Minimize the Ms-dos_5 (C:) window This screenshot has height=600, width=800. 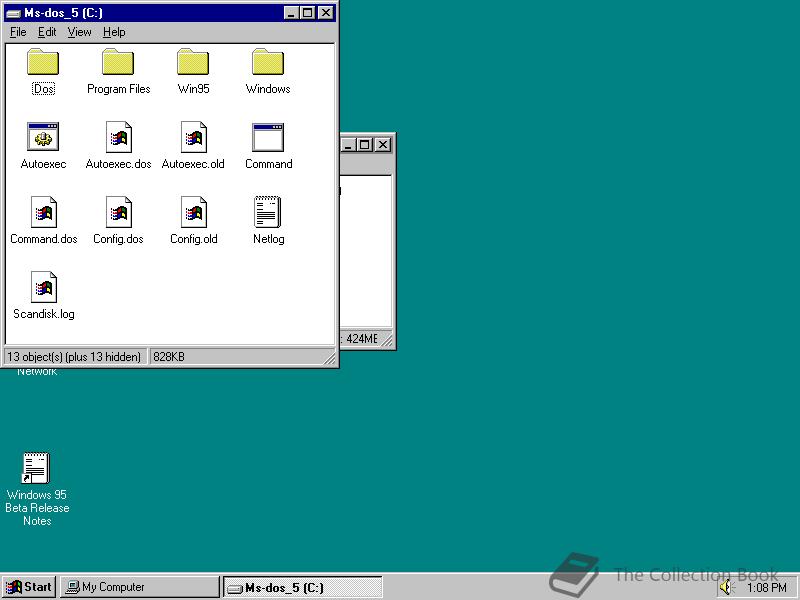[x=291, y=13]
